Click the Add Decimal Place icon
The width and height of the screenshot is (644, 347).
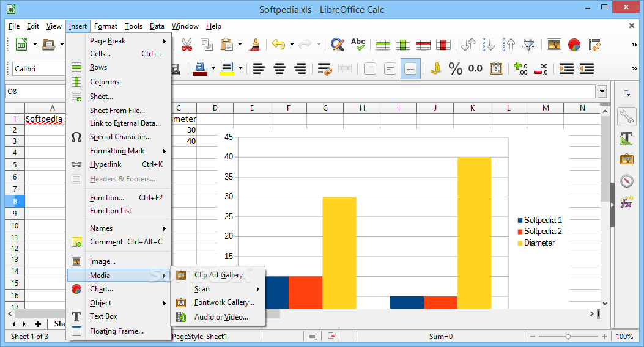tap(521, 68)
